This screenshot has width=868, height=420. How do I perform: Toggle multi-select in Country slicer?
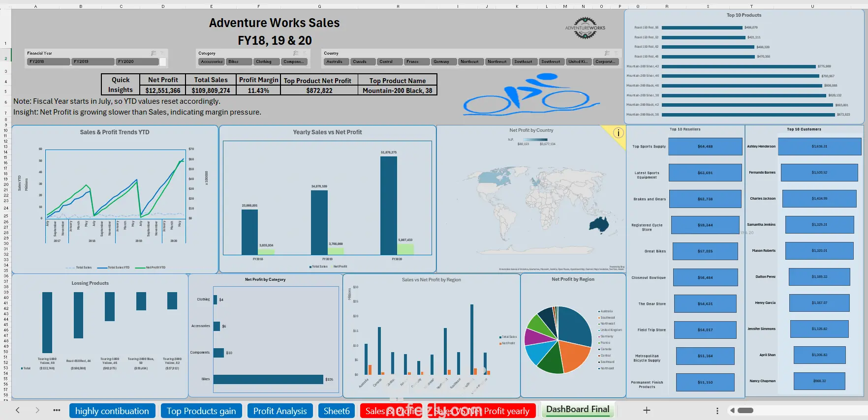click(607, 53)
